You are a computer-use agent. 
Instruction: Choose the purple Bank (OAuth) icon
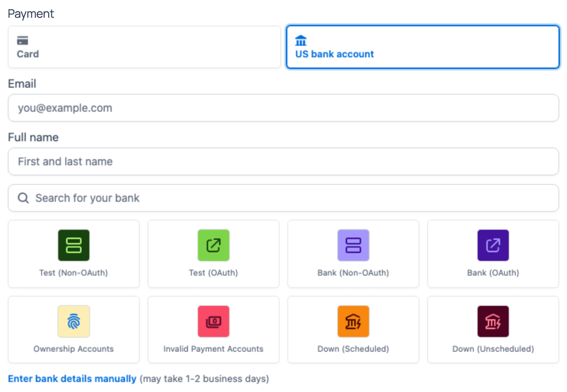493,245
